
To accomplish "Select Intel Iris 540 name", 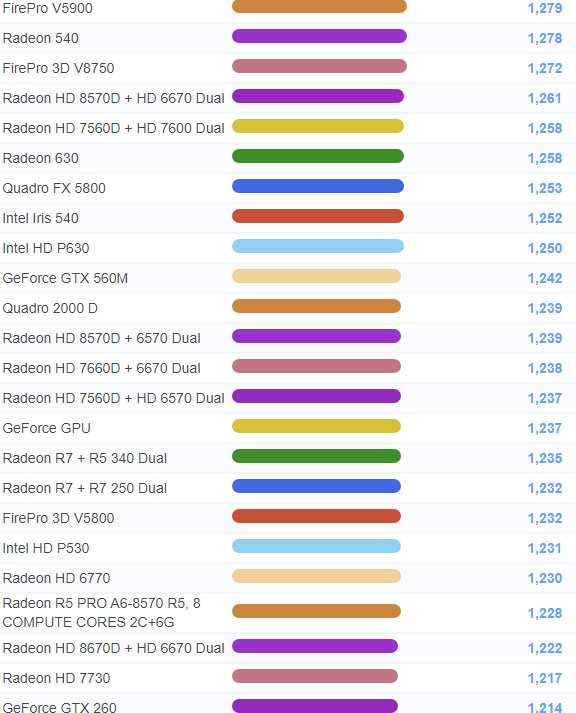I will point(40,218).
